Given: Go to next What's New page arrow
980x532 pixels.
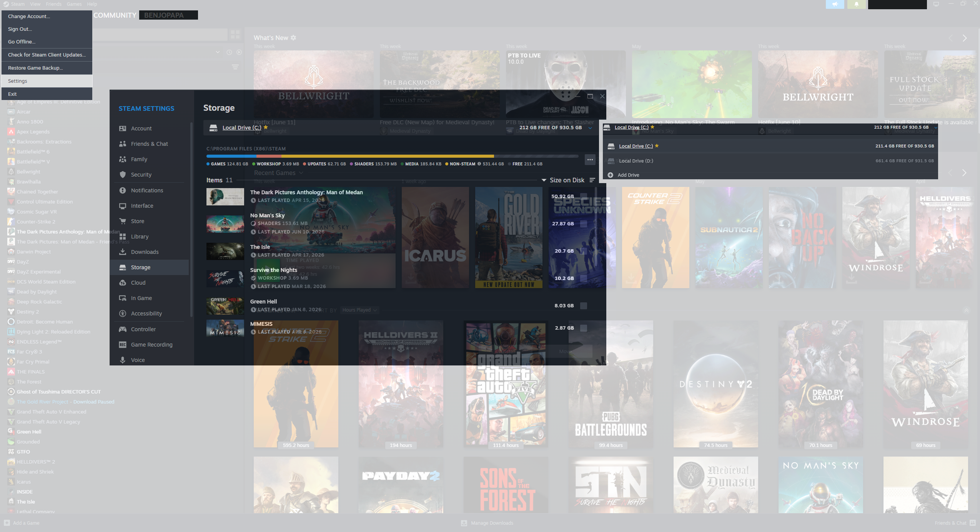Looking at the screenshot, I should (964, 38).
